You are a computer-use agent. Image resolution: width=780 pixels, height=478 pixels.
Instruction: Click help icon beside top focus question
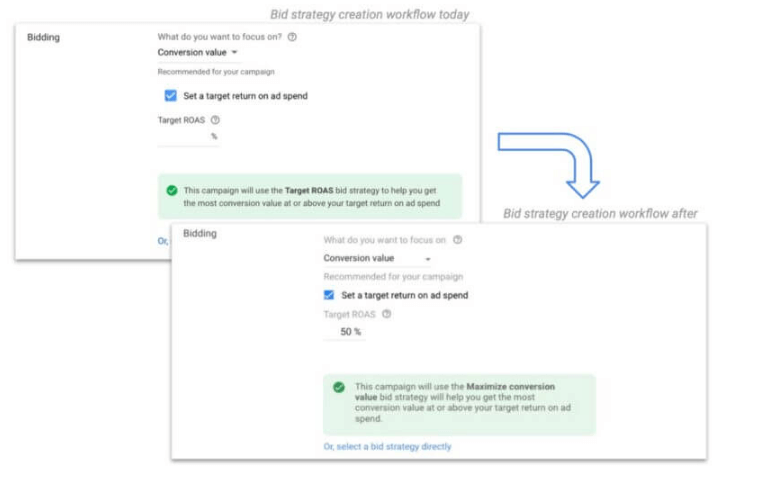click(292, 37)
